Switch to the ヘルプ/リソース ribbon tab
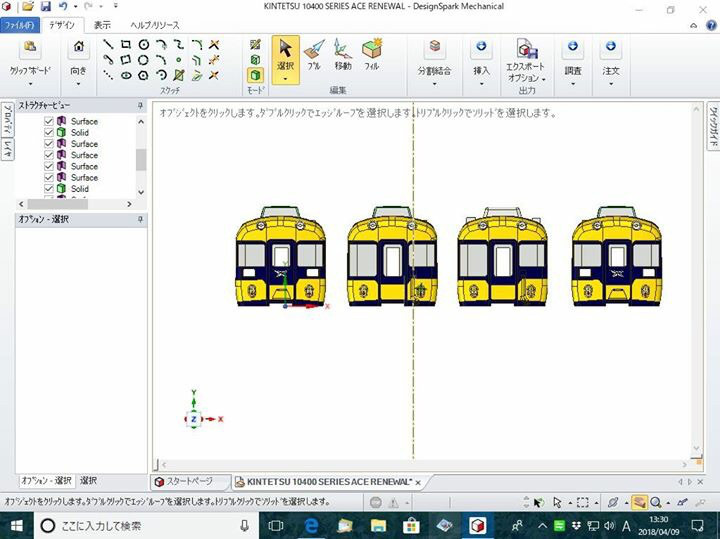This screenshot has height=539, width=720. [x=155, y=25]
